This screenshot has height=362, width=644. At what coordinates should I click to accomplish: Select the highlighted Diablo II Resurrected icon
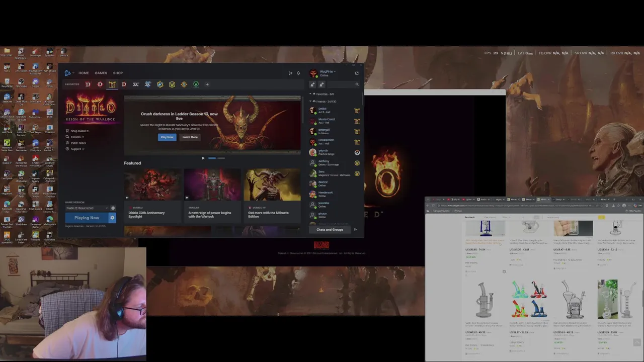112,84
